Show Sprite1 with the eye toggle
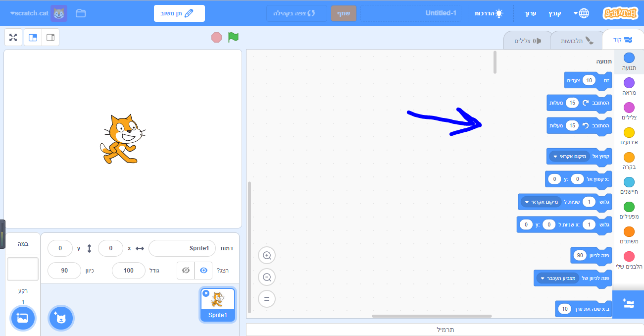Image resolution: width=644 pixels, height=336 pixels. [202, 271]
